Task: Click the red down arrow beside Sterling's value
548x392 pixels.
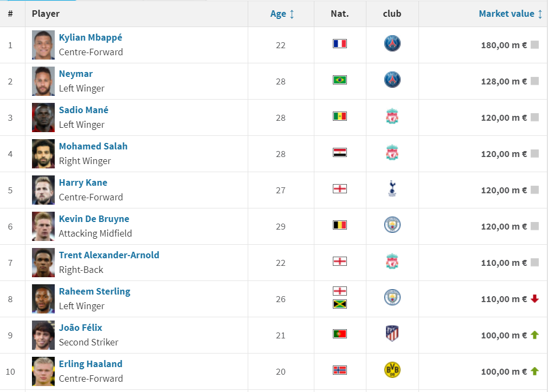Action: tap(534, 298)
